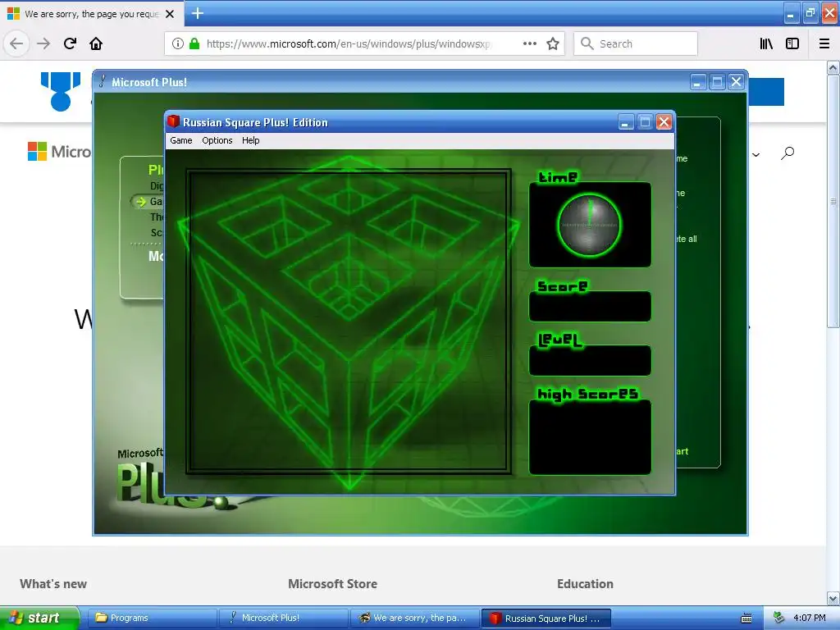Select the 'We are sorry, the page' tab
840x630 pixels.
(91, 14)
